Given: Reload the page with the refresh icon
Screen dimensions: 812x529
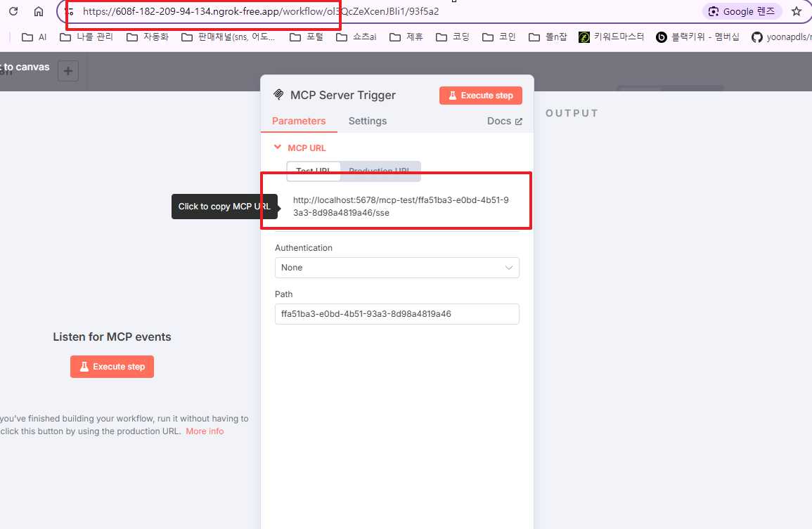Looking at the screenshot, I should (13, 11).
